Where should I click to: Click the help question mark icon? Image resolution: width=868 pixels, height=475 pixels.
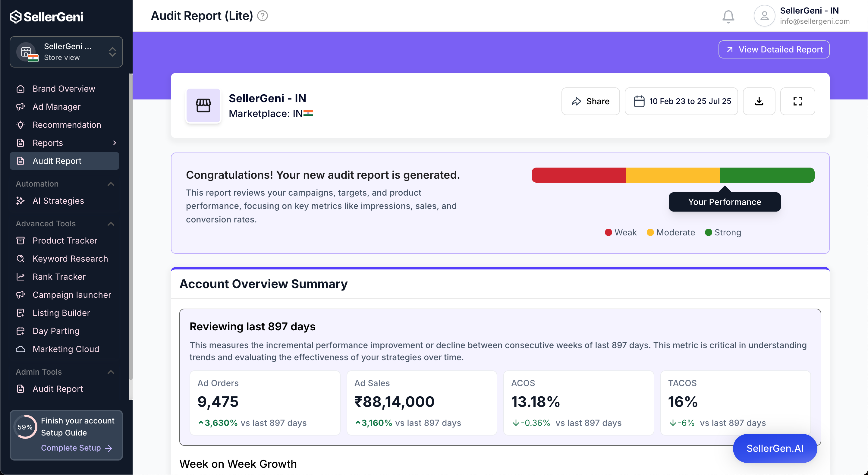click(x=262, y=16)
